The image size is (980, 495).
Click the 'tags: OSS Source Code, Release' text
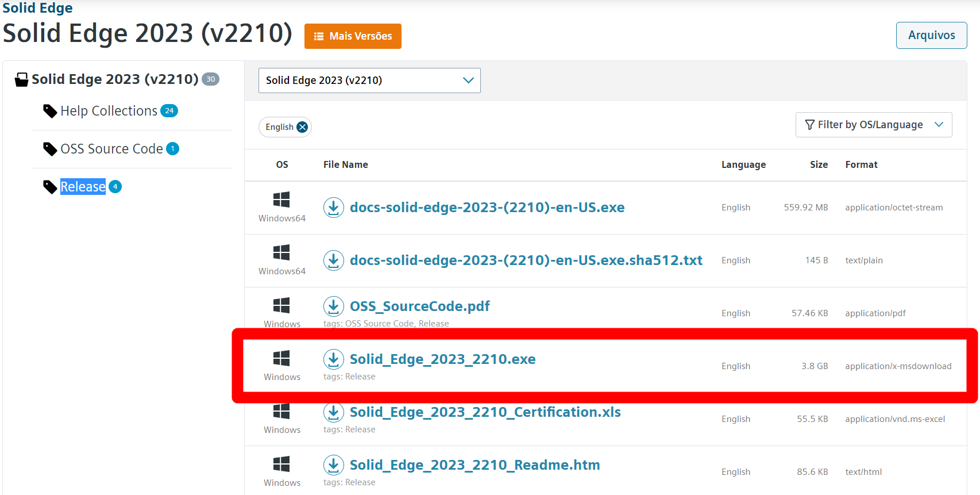pos(386,324)
